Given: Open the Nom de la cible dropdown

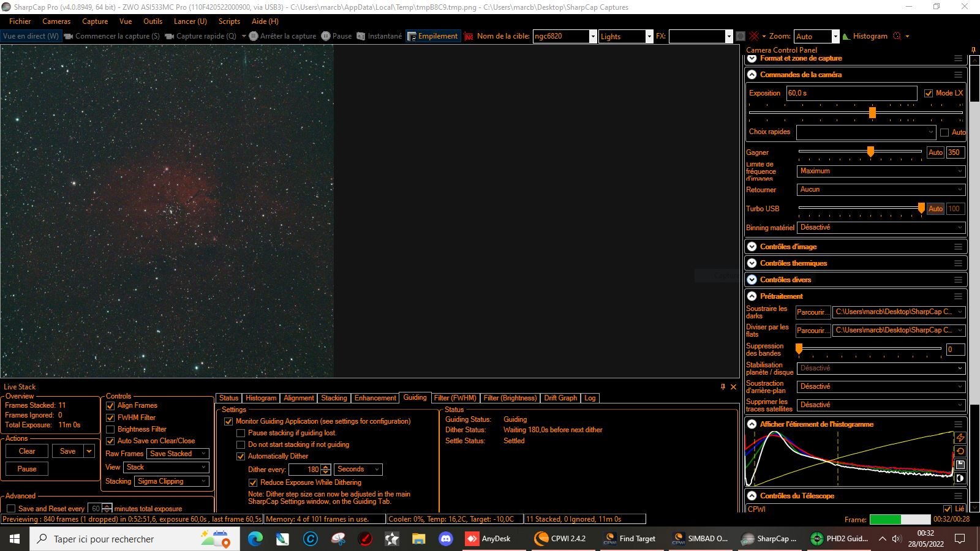Looking at the screenshot, I should coord(593,36).
